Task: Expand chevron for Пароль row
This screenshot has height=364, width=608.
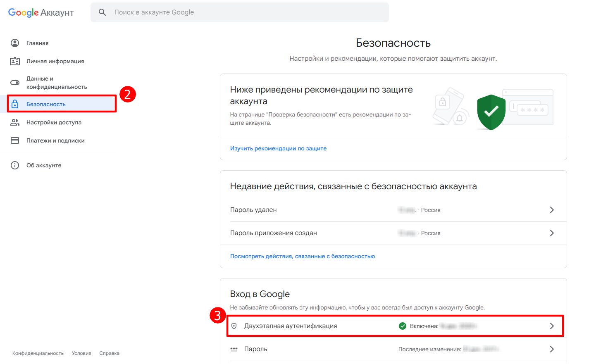Action: [x=552, y=349]
